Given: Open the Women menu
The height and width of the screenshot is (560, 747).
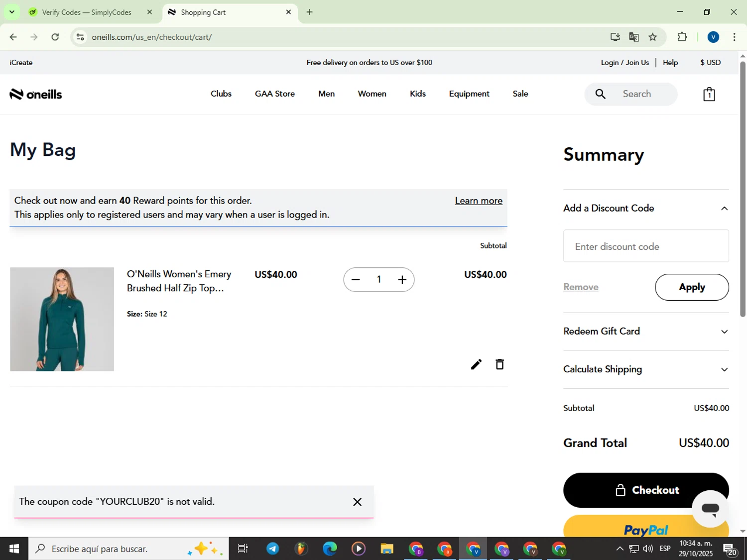Looking at the screenshot, I should pyautogui.click(x=372, y=94).
